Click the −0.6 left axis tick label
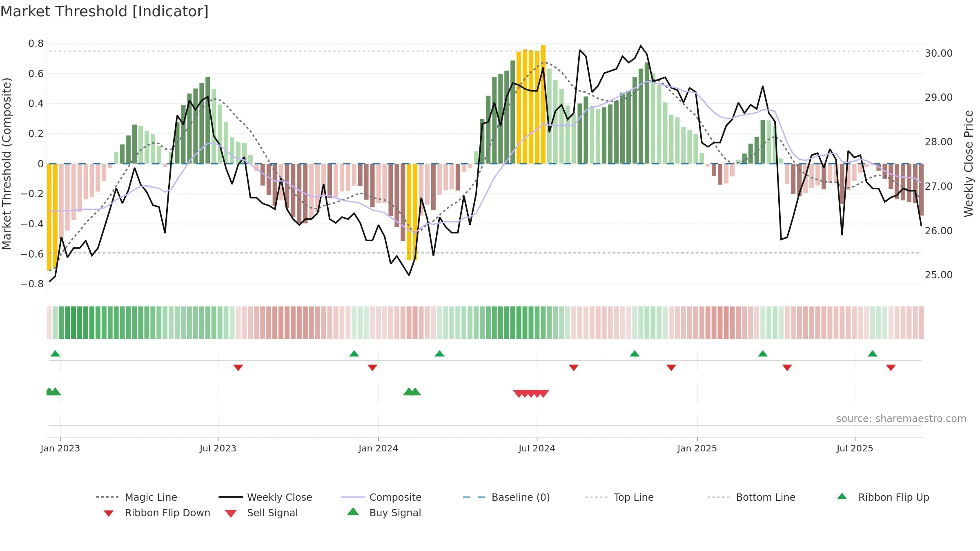This screenshot has width=980, height=551. coord(32,254)
